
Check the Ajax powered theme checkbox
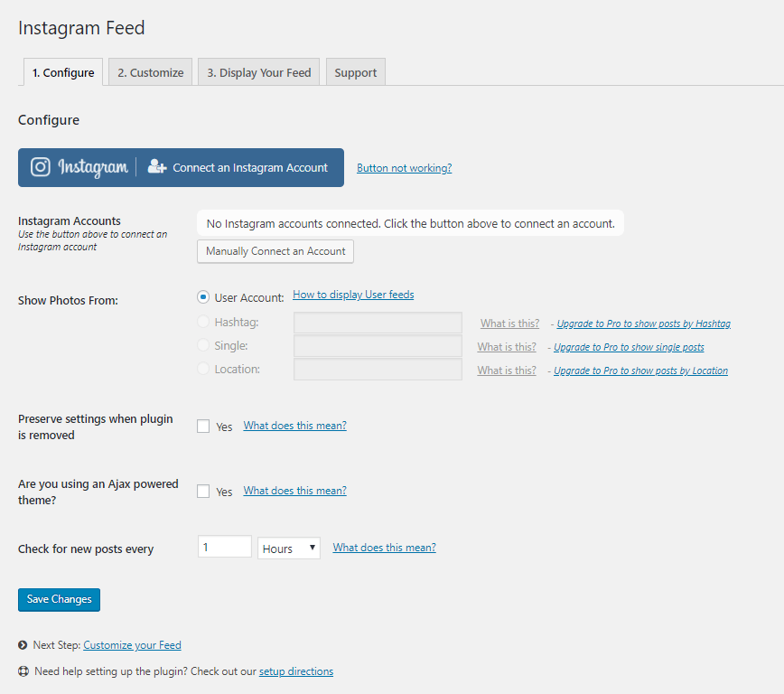[203, 492]
